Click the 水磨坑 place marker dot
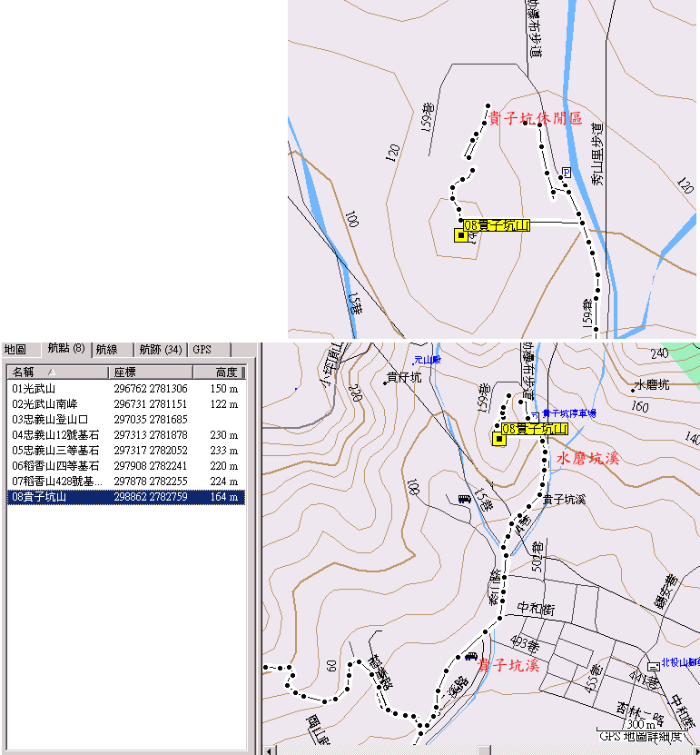Image resolution: width=700 pixels, height=755 pixels. [x=633, y=391]
